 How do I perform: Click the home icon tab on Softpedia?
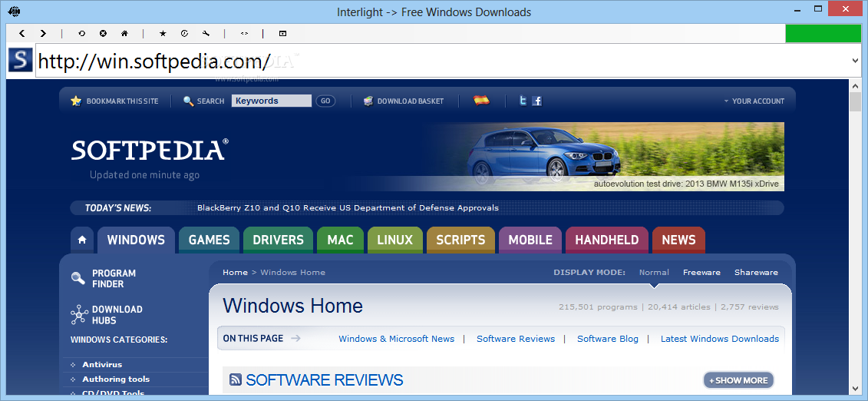tap(82, 240)
